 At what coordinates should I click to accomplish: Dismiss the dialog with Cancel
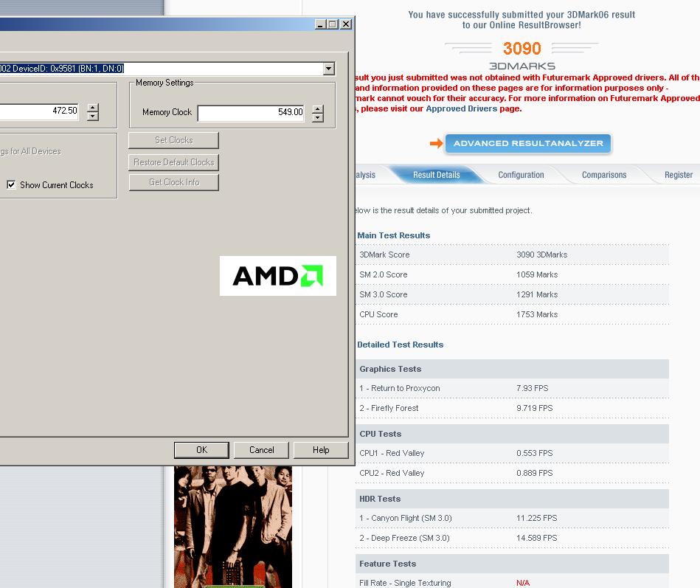261,450
